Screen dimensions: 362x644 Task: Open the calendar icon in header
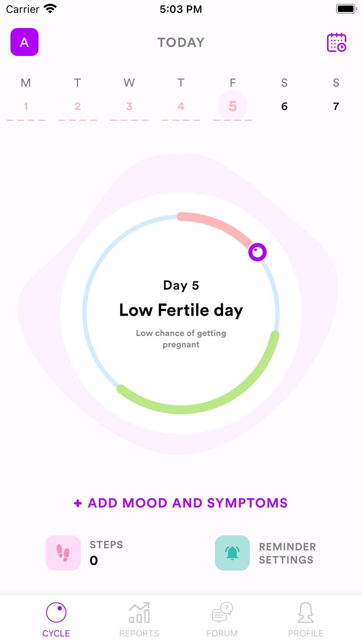(x=336, y=42)
